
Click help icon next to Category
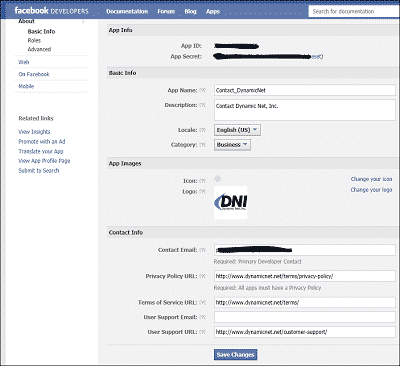202,145
